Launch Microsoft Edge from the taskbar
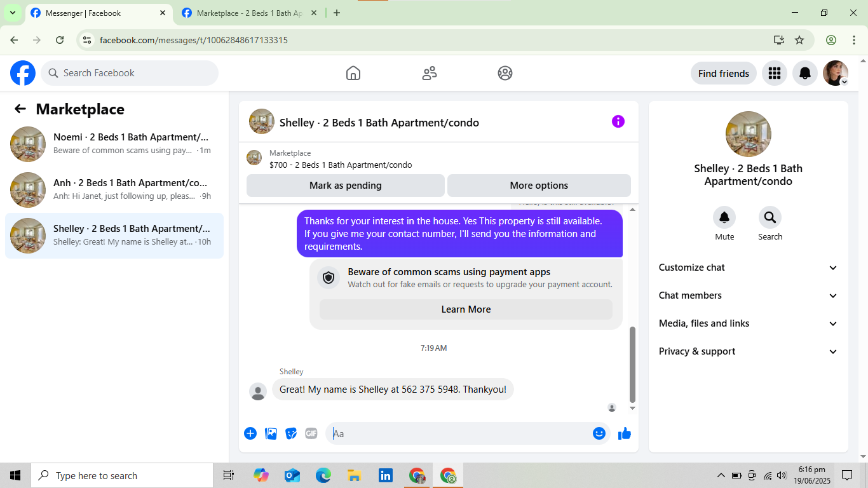Screen dimensions: 868x488 [323, 475]
